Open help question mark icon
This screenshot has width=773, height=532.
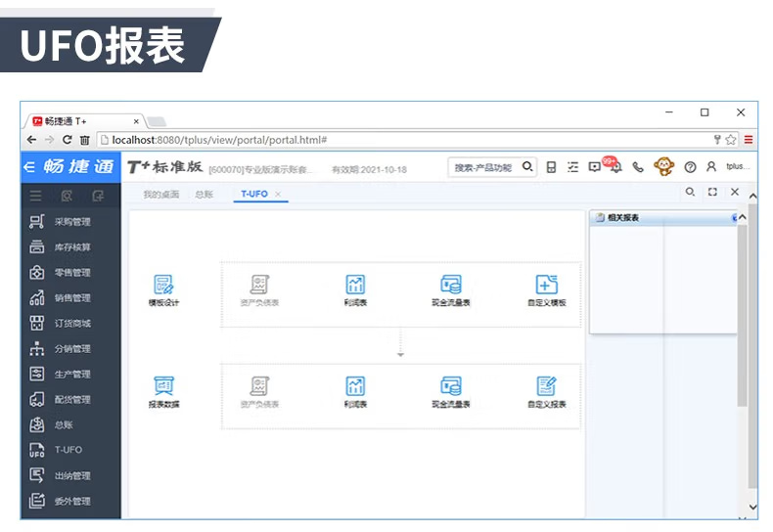coord(690,167)
